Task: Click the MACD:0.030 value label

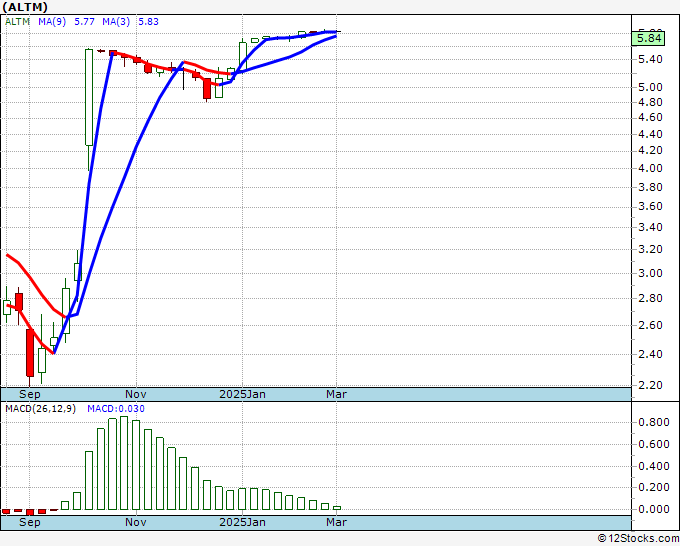Action: click(x=116, y=409)
